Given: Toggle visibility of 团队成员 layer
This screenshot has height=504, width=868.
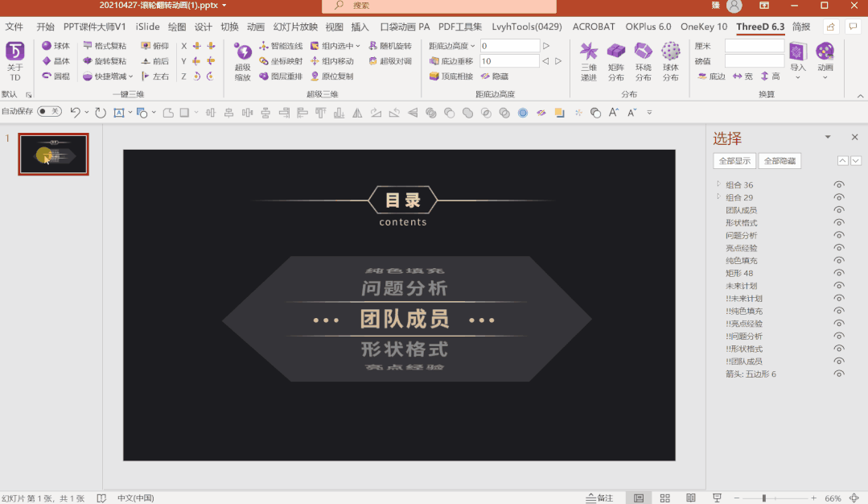Looking at the screenshot, I should (x=839, y=210).
